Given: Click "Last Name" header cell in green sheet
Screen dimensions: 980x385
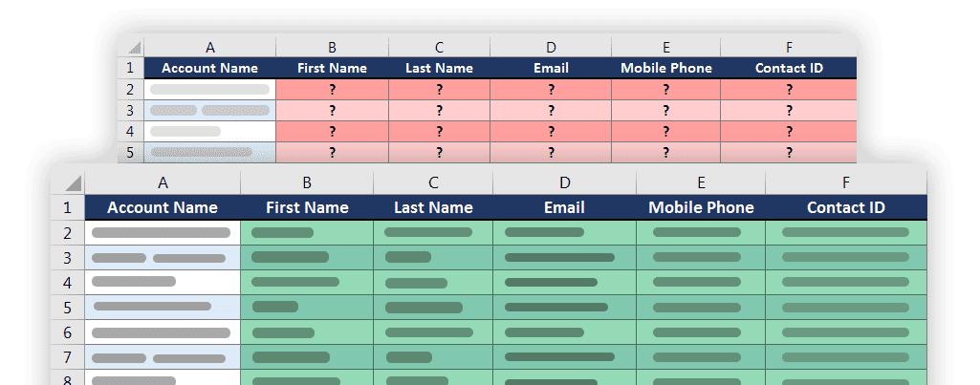Looking at the screenshot, I should pyautogui.click(x=433, y=207).
